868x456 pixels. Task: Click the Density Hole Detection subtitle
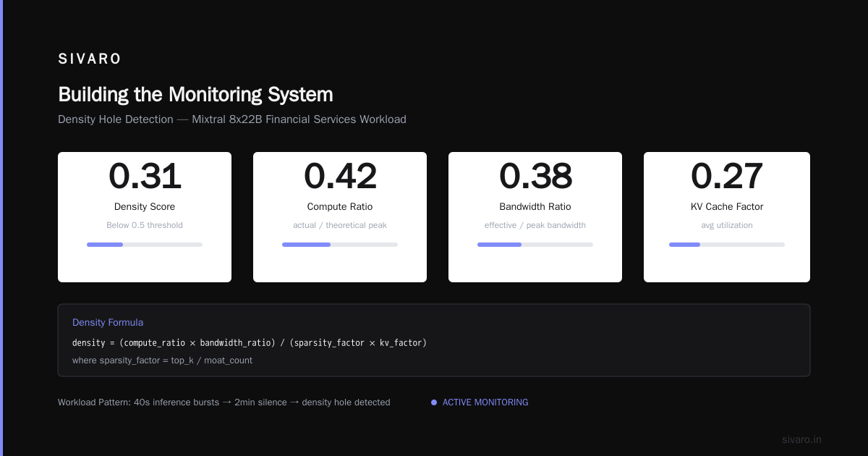tap(232, 119)
